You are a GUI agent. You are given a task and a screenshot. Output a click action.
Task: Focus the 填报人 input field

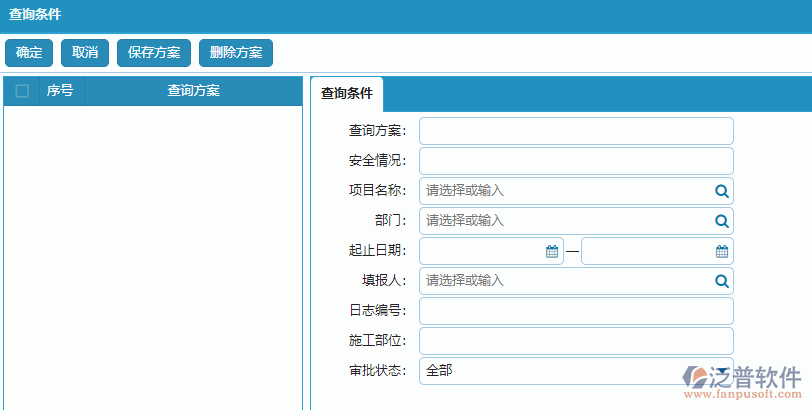click(576, 281)
